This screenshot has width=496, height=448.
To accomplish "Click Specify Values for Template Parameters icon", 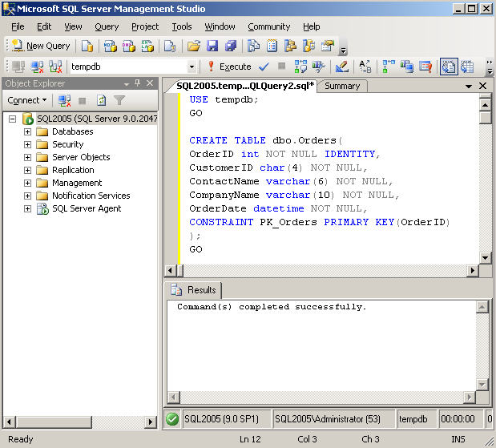I will pos(365,67).
